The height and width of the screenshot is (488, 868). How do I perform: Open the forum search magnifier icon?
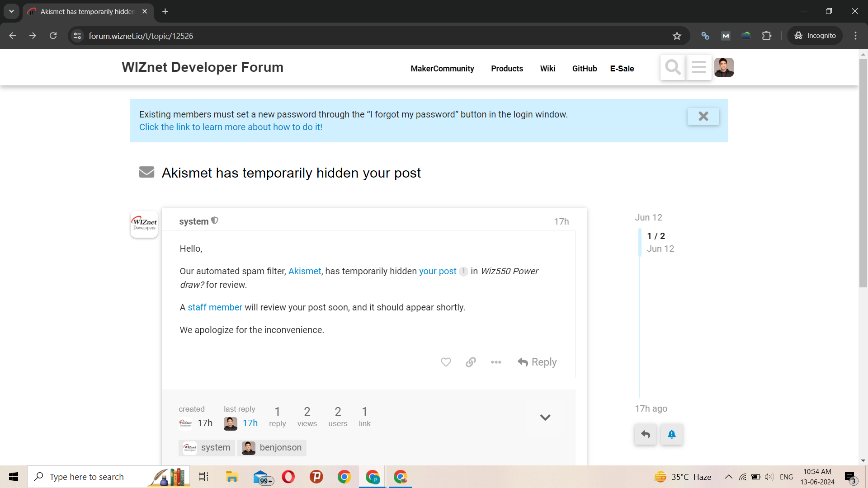coord(673,67)
